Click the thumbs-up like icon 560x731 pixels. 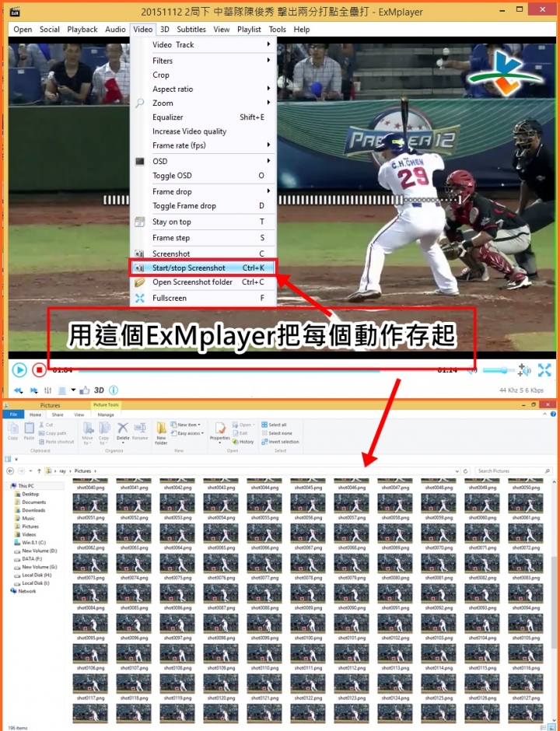(85, 390)
